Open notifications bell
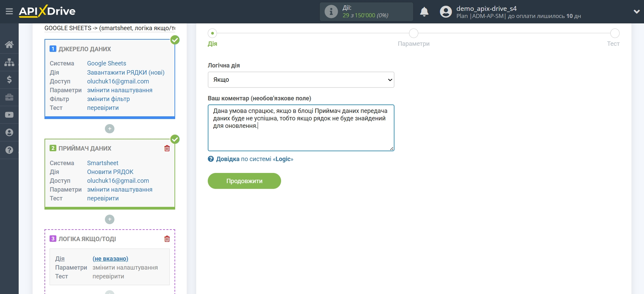The image size is (644, 294). 424,12
